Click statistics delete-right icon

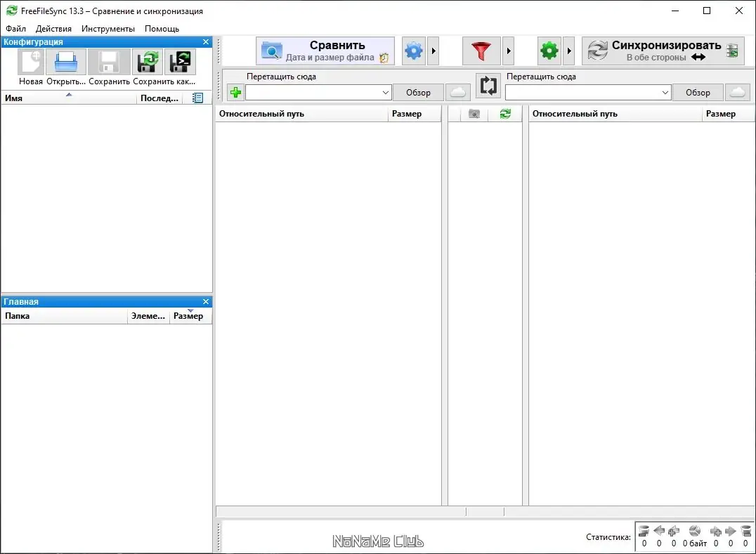(745, 531)
